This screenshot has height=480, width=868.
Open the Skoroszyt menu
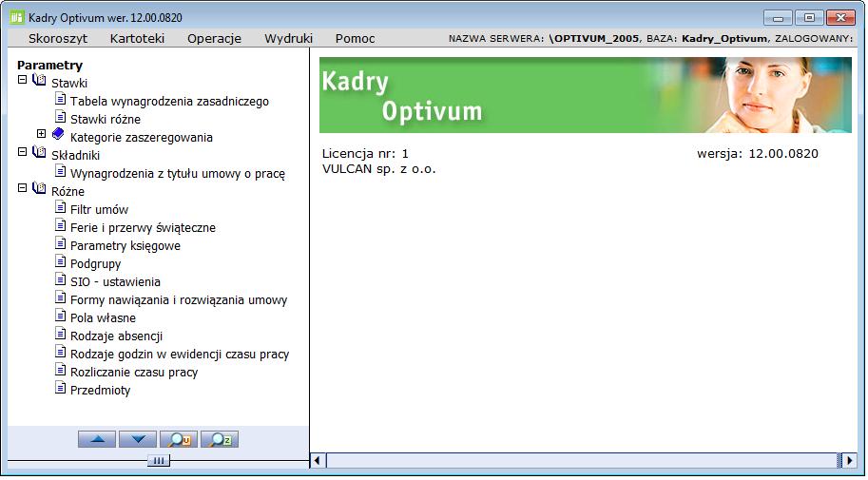point(58,39)
